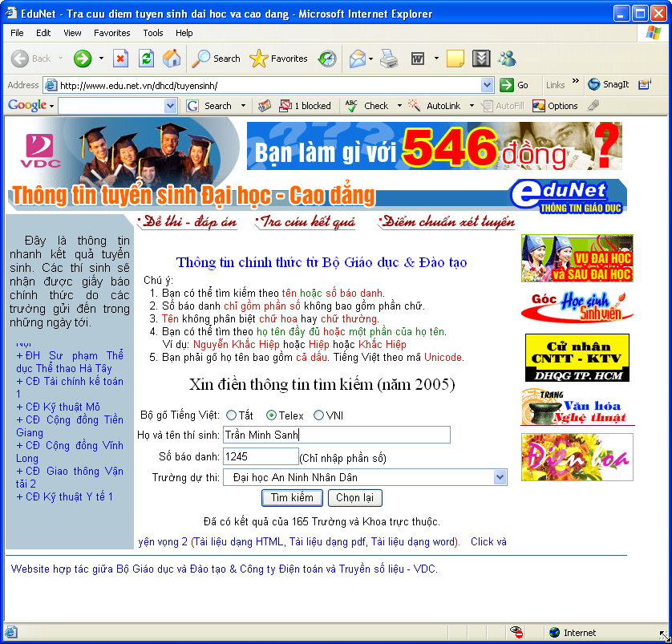The width and height of the screenshot is (672, 644).
Task: Click the 1 blocked popup blocker button
Action: tap(305, 106)
